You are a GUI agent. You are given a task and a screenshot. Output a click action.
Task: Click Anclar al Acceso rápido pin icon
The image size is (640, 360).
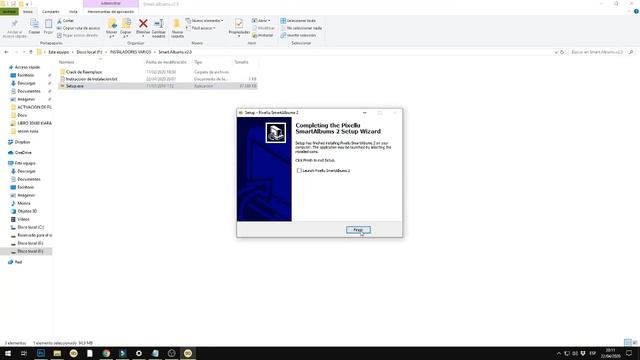click(15, 29)
